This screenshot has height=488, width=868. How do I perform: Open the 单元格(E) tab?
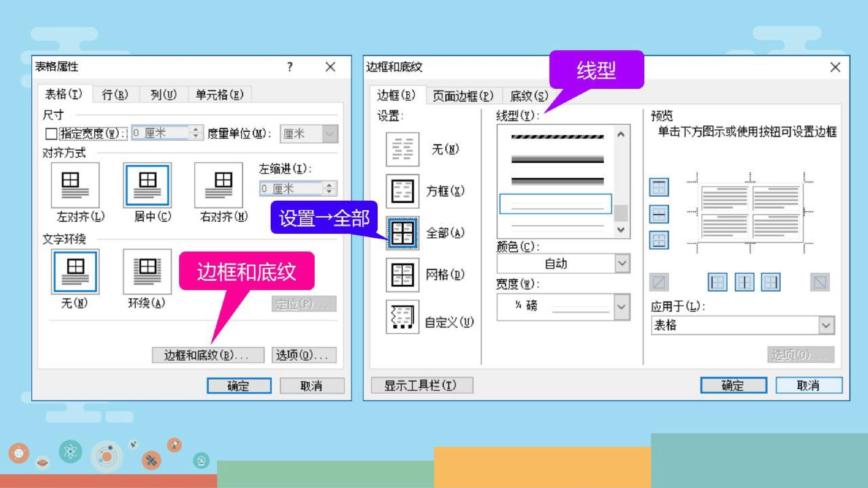[219, 95]
